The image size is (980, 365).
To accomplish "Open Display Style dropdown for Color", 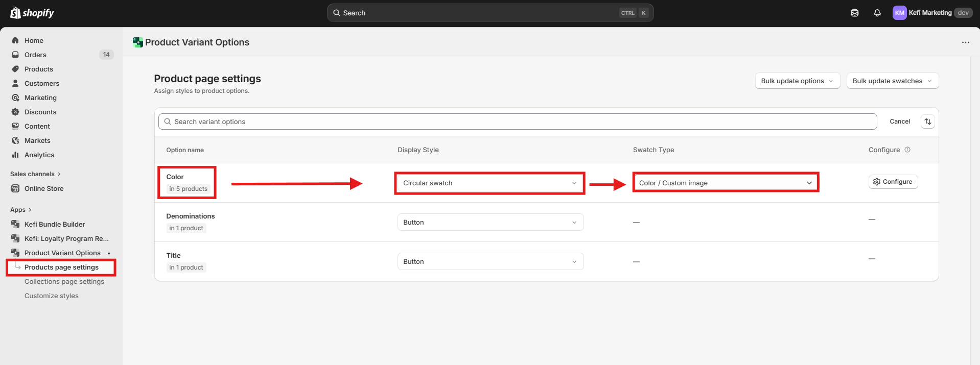I will (489, 183).
